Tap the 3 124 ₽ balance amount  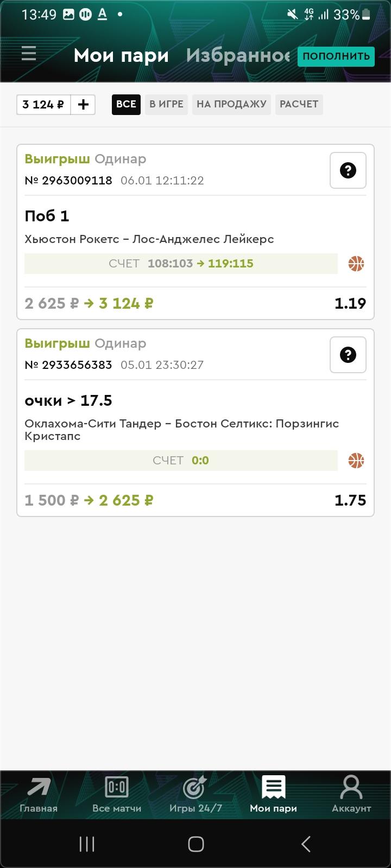(43, 105)
